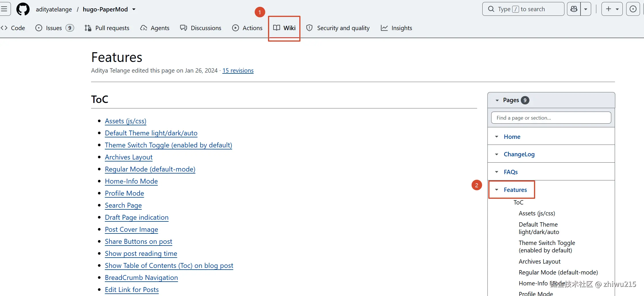The height and width of the screenshot is (296, 644).
Task: Open the Draft Page indication link
Action: pyautogui.click(x=137, y=217)
